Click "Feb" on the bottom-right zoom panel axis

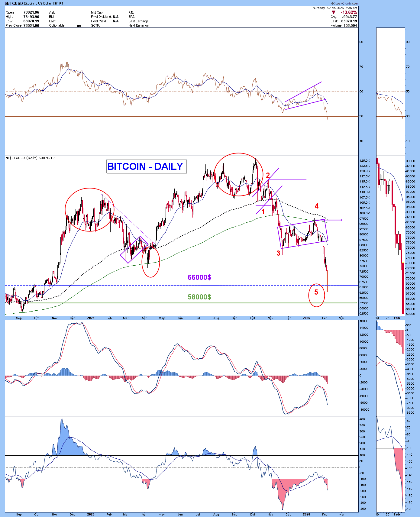coord(397,514)
